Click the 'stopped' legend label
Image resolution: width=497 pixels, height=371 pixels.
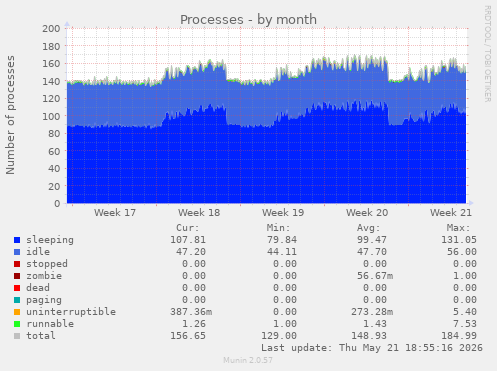tap(47, 264)
